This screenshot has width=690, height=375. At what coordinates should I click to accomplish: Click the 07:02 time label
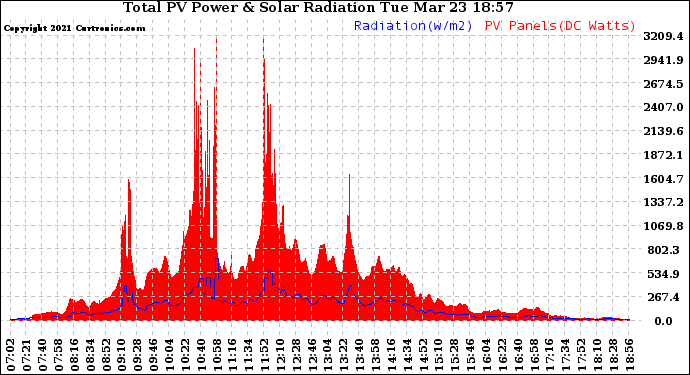pyautogui.click(x=11, y=355)
